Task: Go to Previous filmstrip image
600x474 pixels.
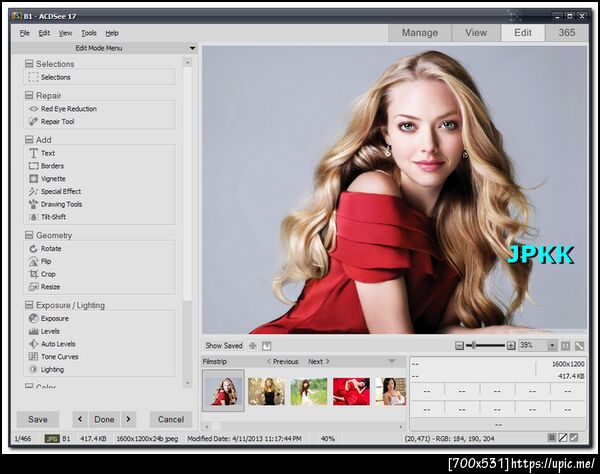Action: 283,362
